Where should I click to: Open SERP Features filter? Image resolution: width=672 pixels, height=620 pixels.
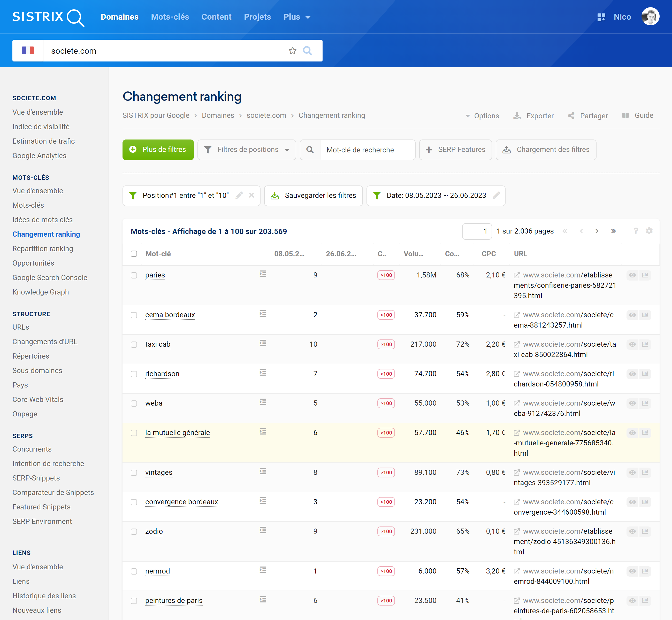pos(455,150)
